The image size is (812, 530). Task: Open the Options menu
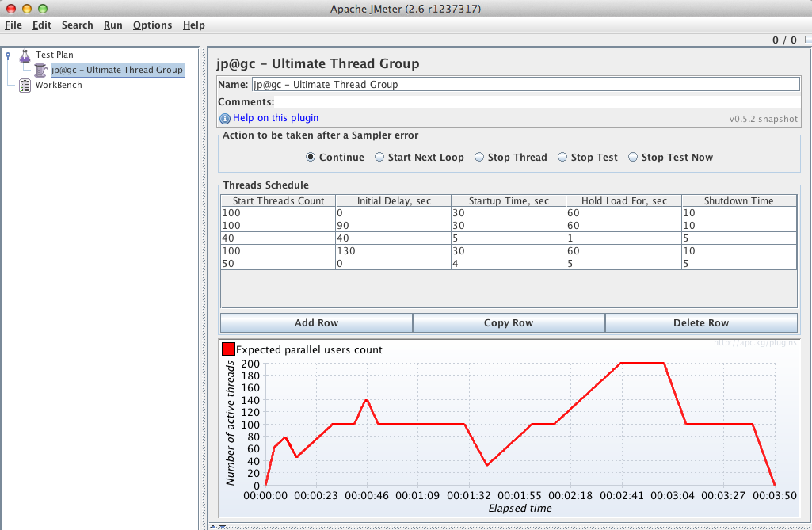[152, 25]
